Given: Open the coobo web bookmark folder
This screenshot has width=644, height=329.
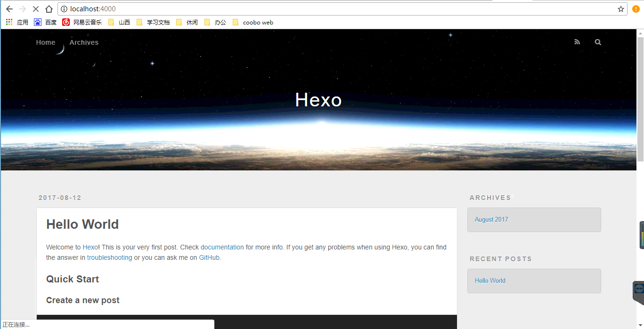Looking at the screenshot, I should (253, 22).
